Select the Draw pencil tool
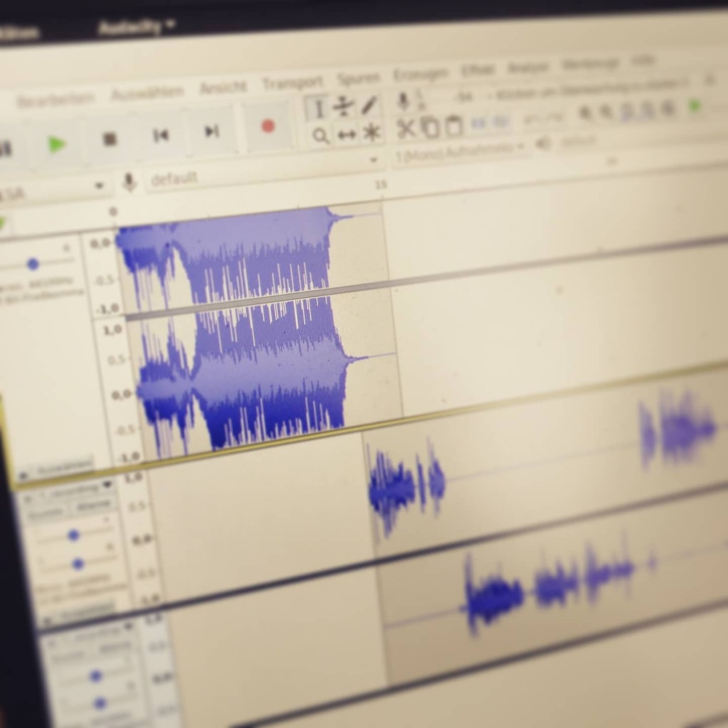This screenshot has height=728, width=728. coord(369,105)
